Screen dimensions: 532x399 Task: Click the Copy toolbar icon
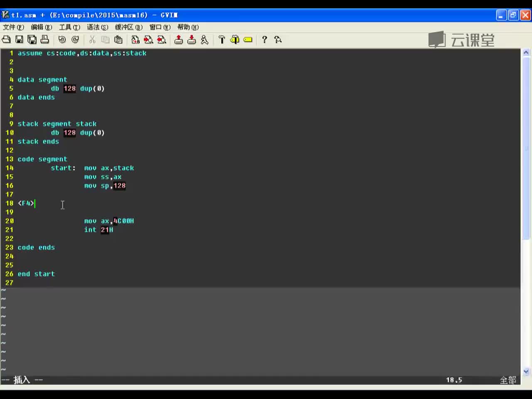(105, 39)
